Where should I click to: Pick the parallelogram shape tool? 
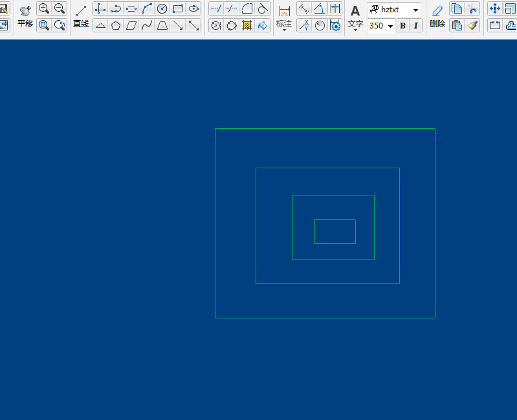(131, 25)
